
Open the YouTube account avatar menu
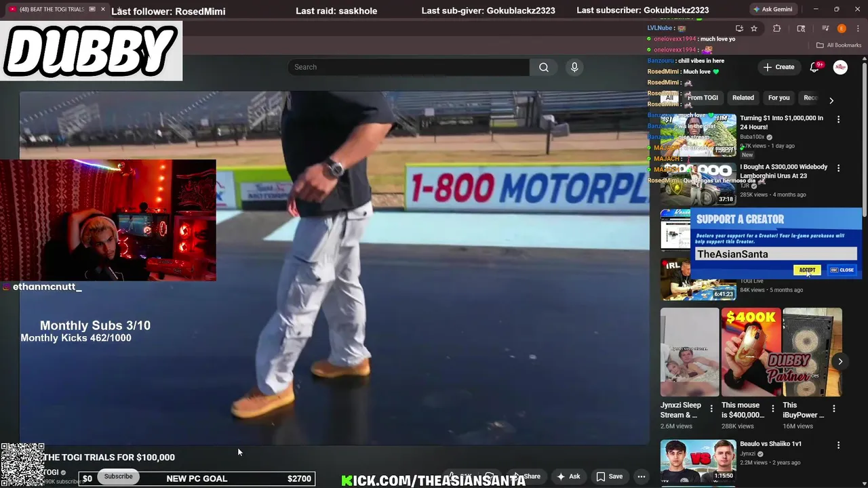pyautogui.click(x=840, y=67)
